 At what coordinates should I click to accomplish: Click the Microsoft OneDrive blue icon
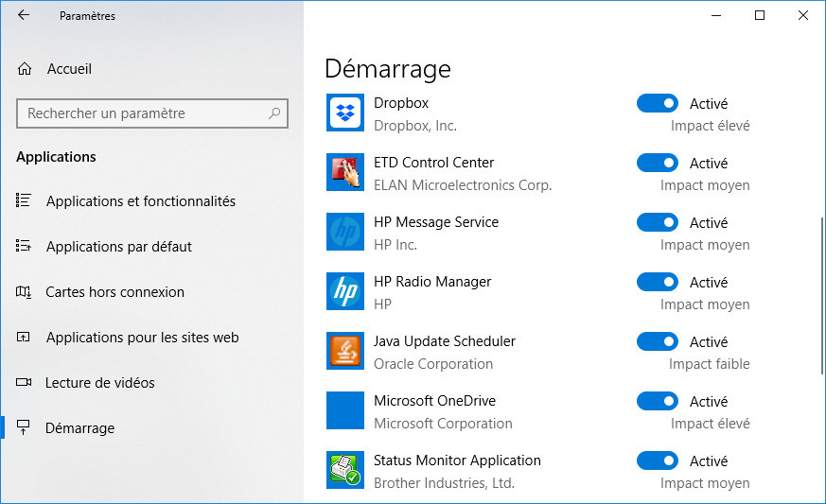345,410
